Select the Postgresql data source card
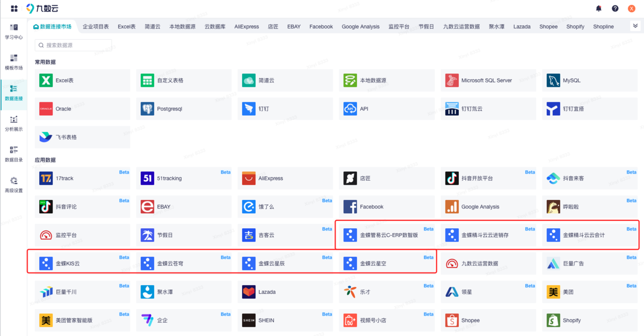644x336 pixels. click(184, 109)
